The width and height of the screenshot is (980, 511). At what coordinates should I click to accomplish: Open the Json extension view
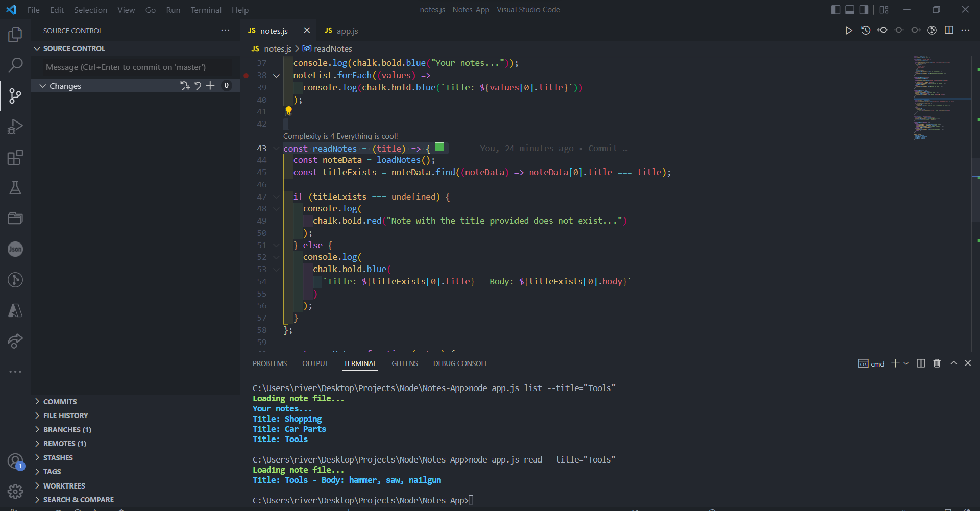point(15,249)
